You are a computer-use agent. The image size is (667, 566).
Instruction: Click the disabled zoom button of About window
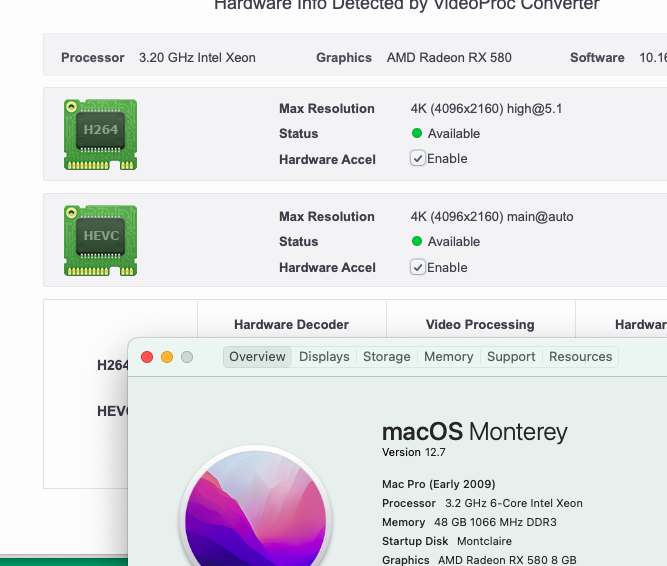[187, 357]
